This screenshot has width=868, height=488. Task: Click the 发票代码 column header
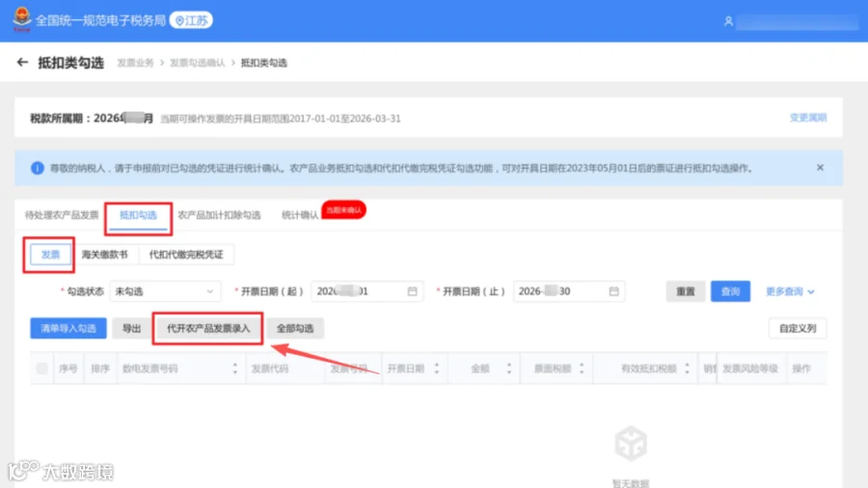click(270, 368)
